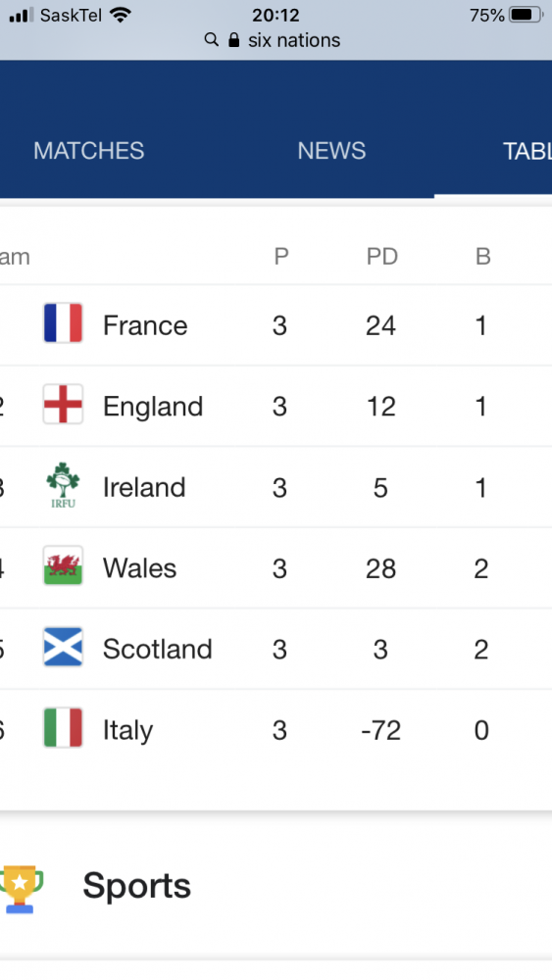Switch to the NEWS tab
This screenshot has height=980, width=552.
(331, 151)
